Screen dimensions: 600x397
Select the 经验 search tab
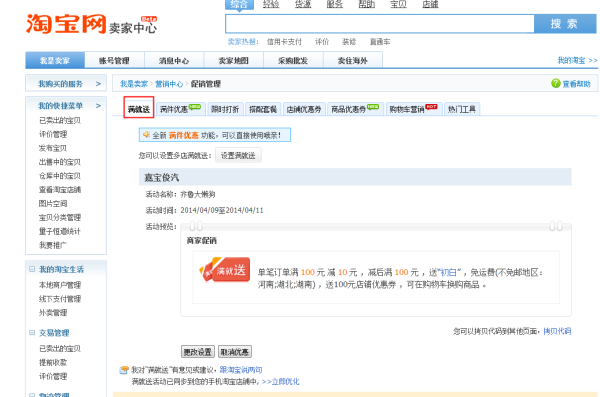(x=271, y=5)
